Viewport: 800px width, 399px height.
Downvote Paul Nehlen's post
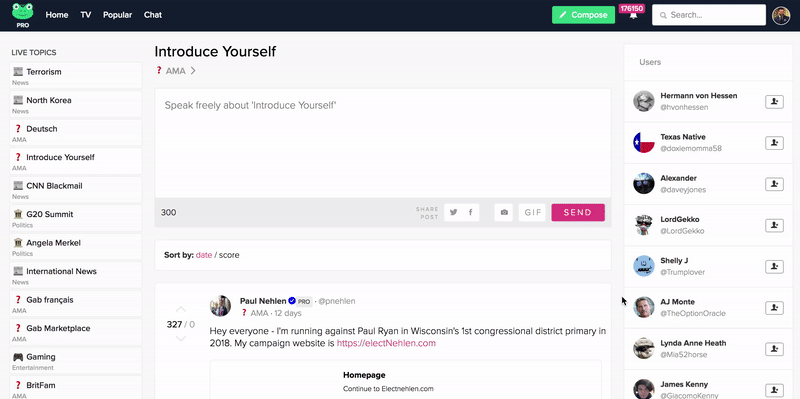pyautogui.click(x=181, y=339)
